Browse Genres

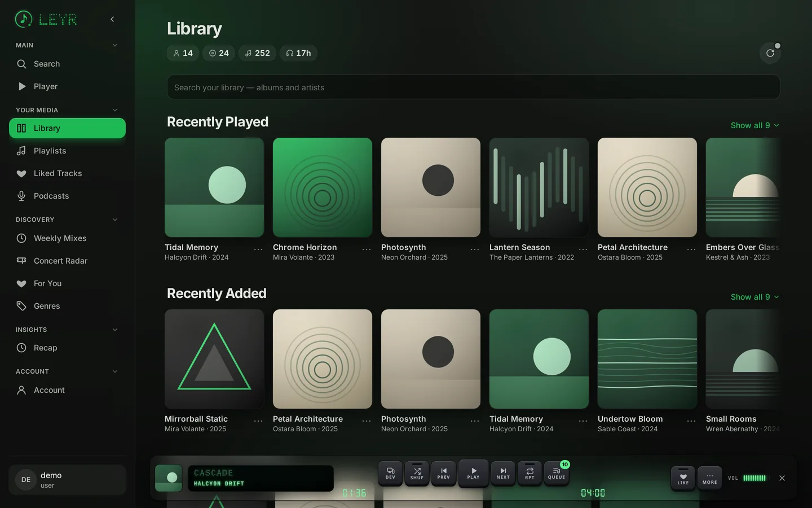pos(67,306)
